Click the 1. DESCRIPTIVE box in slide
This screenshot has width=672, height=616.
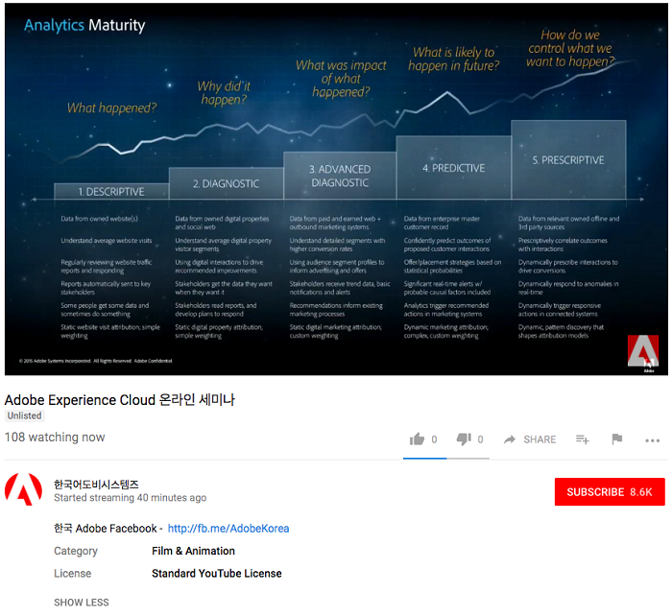coord(111,192)
